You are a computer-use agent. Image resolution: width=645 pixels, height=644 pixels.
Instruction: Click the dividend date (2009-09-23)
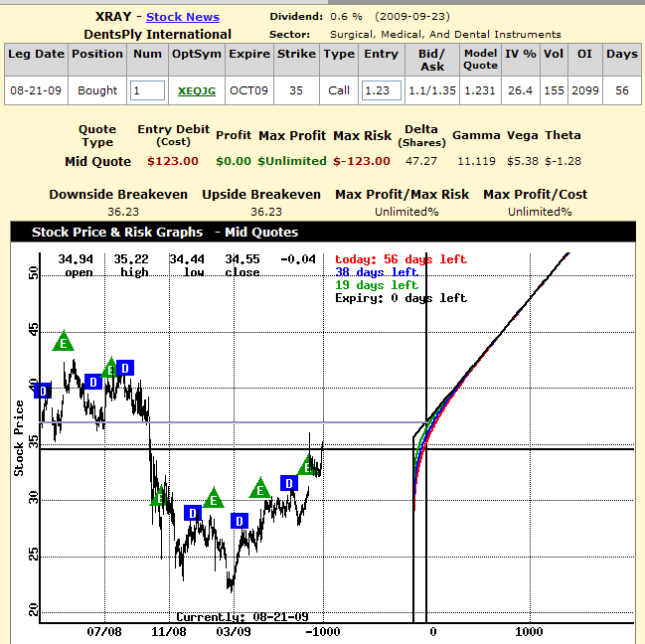pos(412,17)
